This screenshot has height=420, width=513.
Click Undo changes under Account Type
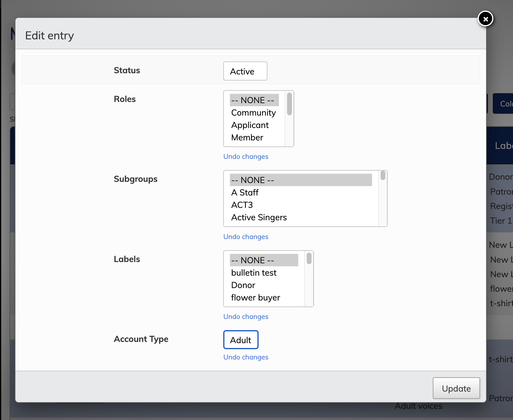click(246, 357)
